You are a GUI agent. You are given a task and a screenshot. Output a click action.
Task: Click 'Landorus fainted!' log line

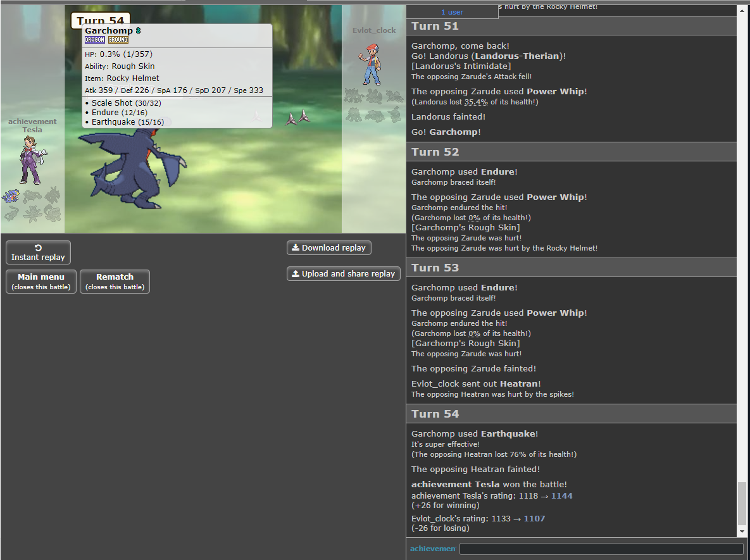[x=448, y=116]
